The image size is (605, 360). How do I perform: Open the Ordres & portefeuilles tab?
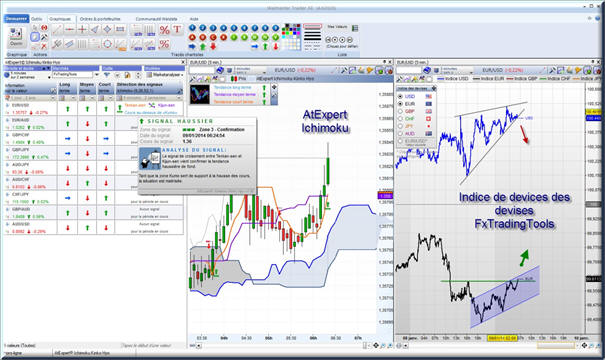pyautogui.click(x=100, y=19)
